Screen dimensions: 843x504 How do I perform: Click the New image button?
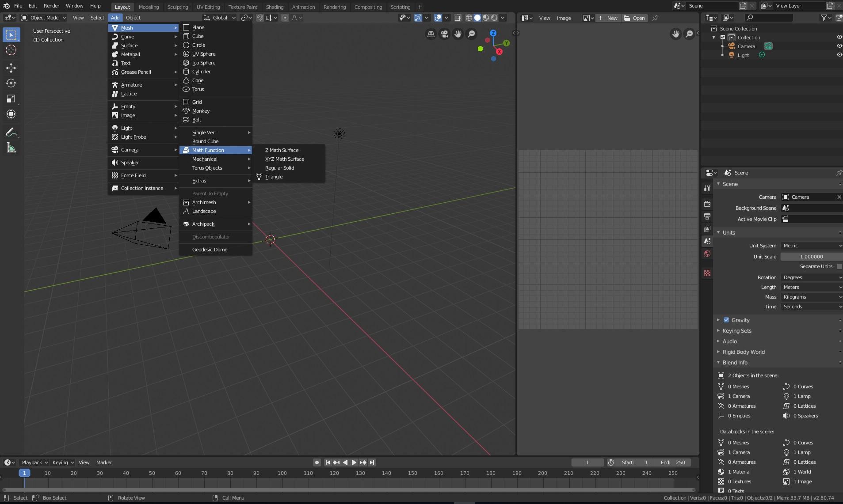[608, 18]
